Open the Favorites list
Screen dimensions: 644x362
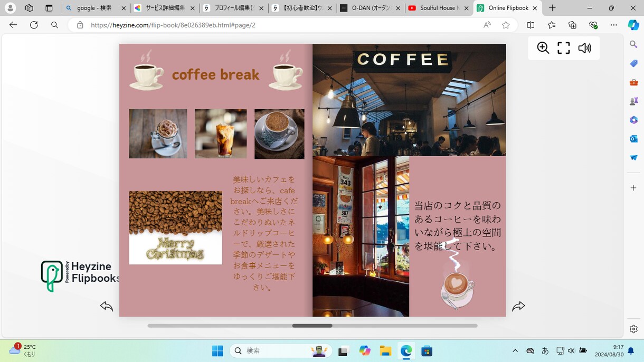click(552, 25)
